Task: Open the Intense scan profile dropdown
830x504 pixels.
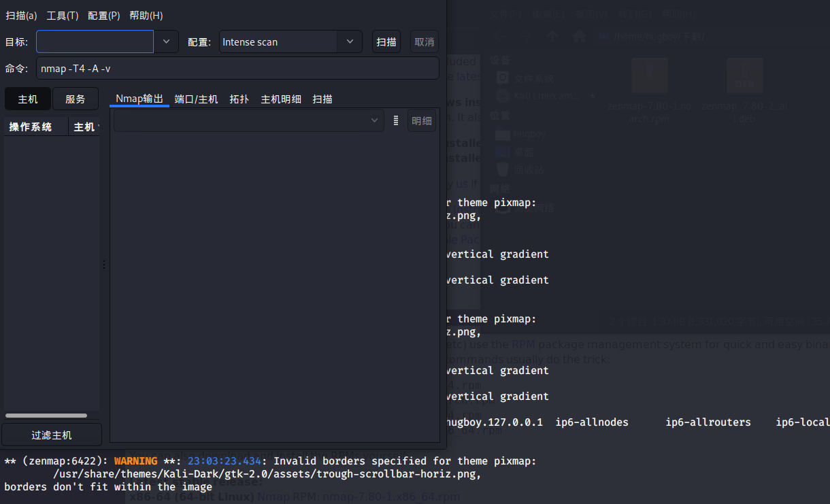Action: 350,41
